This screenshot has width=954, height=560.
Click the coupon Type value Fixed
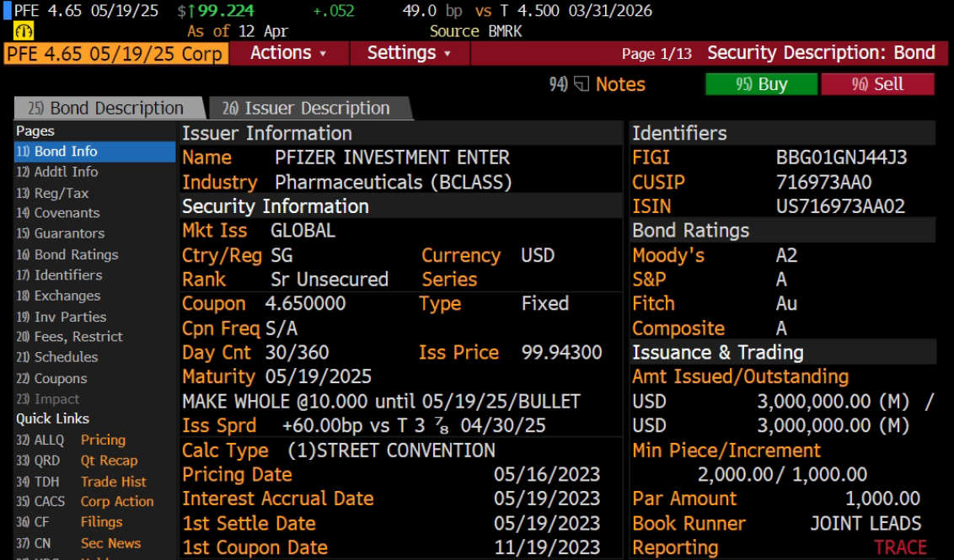coord(545,303)
